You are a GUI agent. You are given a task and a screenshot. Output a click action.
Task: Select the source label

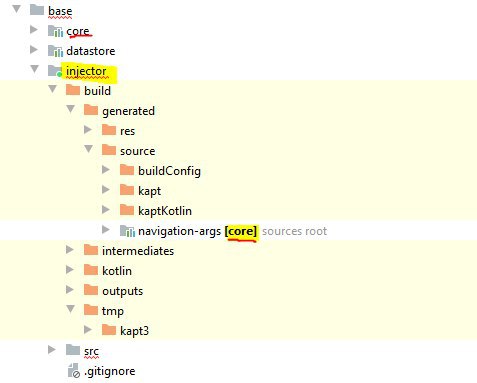[x=137, y=151]
